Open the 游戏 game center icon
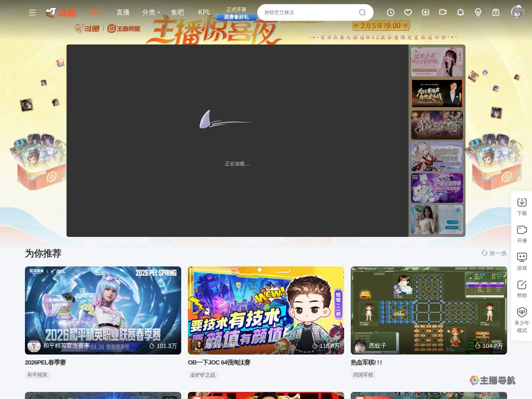The width and height of the screenshot is (532, 399). point(522,257)
